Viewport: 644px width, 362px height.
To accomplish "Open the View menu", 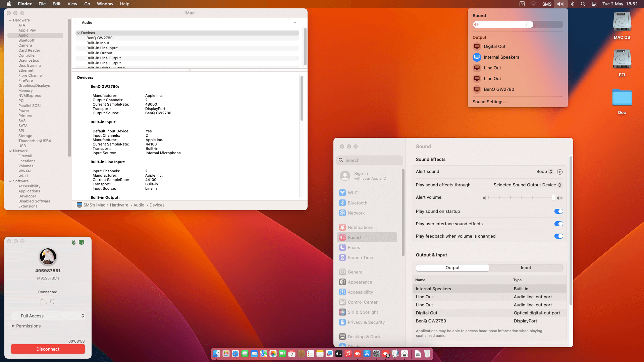I will (x=72, y=4).
